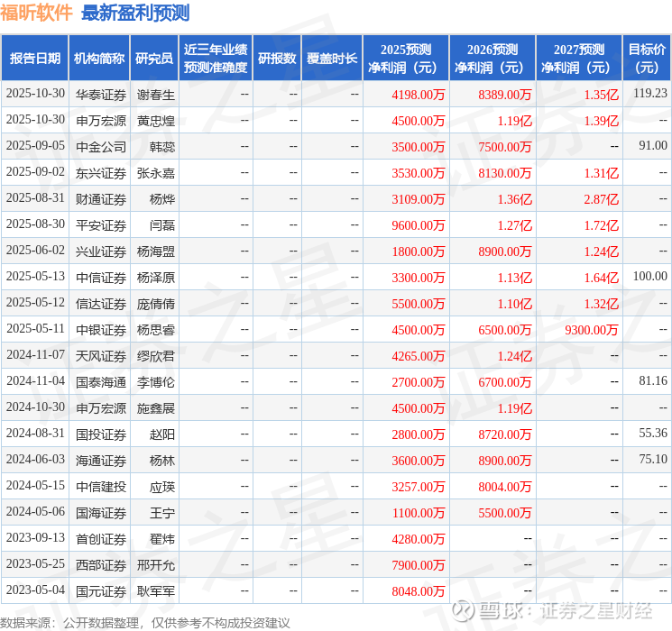Click the 近三年业绩预测准确度 column header
672x631 pixels.
click(x=216, y=59)
